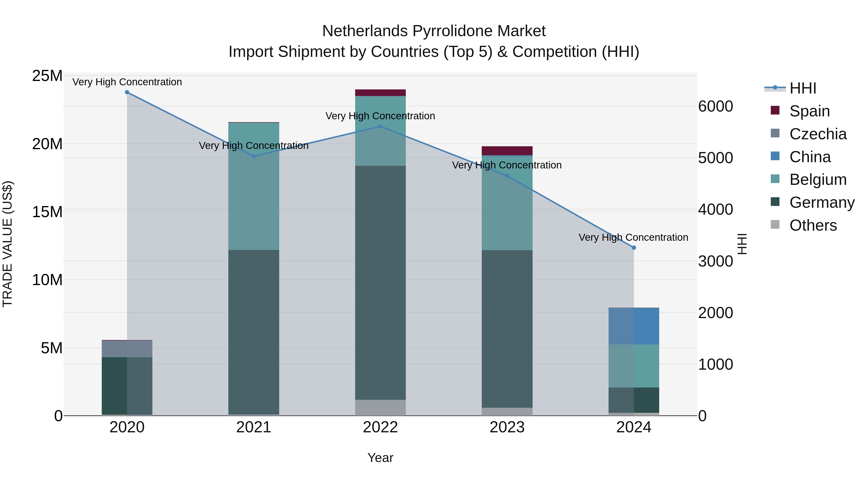Toggle the Others legend entry
868x488 pixels.
(804, 225)
